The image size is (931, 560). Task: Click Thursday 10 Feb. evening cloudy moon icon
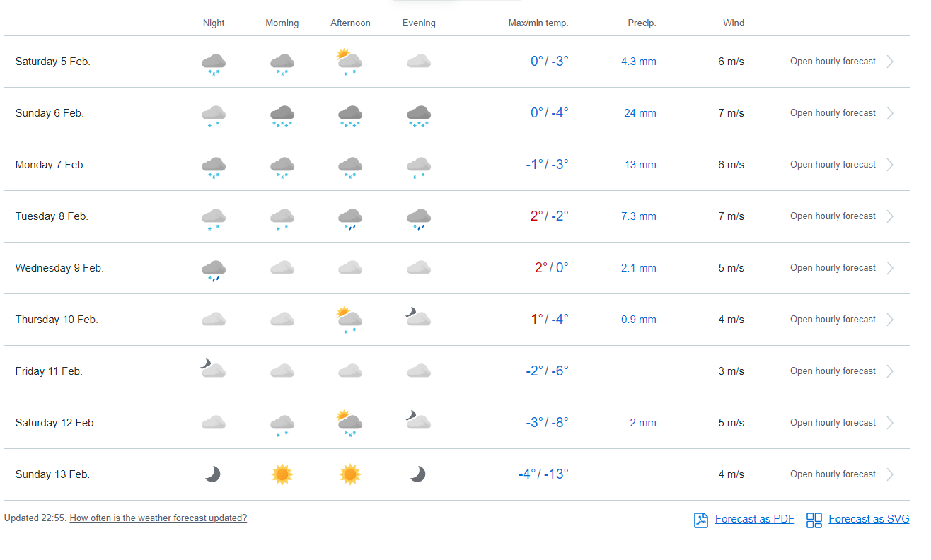tap(419, 318)
